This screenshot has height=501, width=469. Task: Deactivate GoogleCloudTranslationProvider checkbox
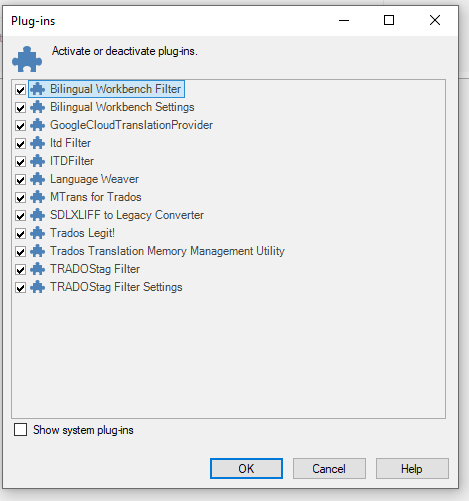point(20,126)
